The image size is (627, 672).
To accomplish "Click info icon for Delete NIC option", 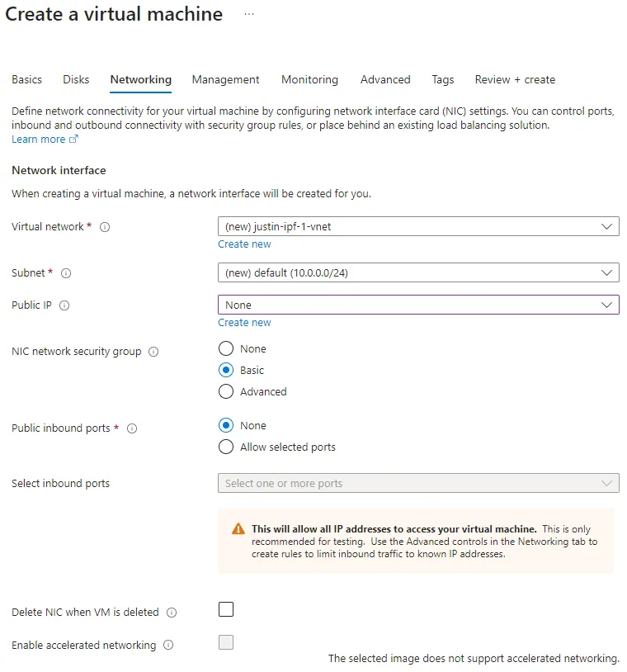I will point(172,613).
